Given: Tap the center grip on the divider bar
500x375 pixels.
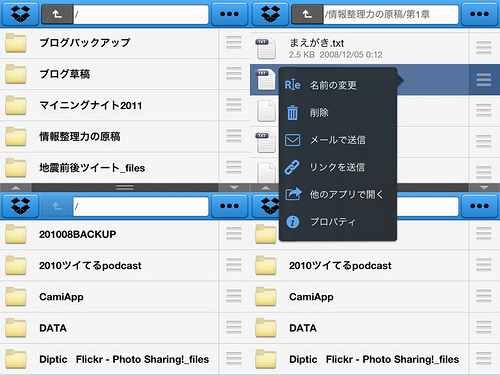Looking at the screenshot, I should coord(125,187).
